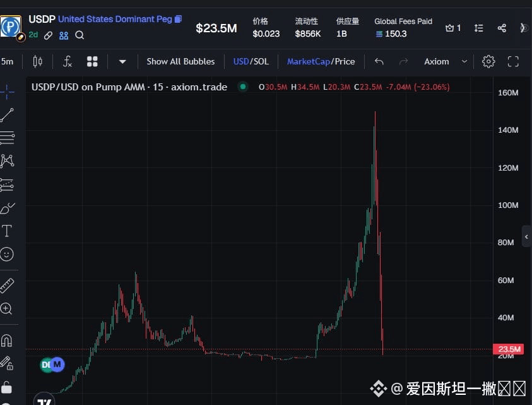The width and height of the screenshot is (532, 405).
Task: Open the emoji icons tool
Action: pos(7,254)
